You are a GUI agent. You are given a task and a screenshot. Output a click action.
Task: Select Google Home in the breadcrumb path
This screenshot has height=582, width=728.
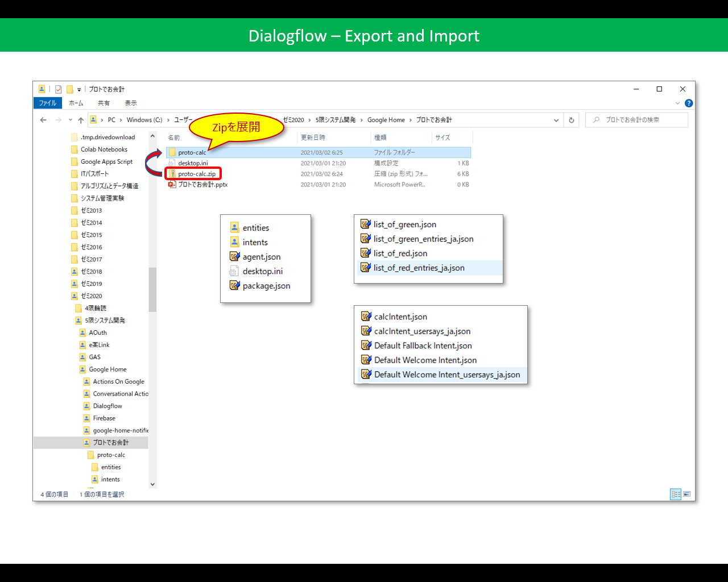[x=386, y=120]
